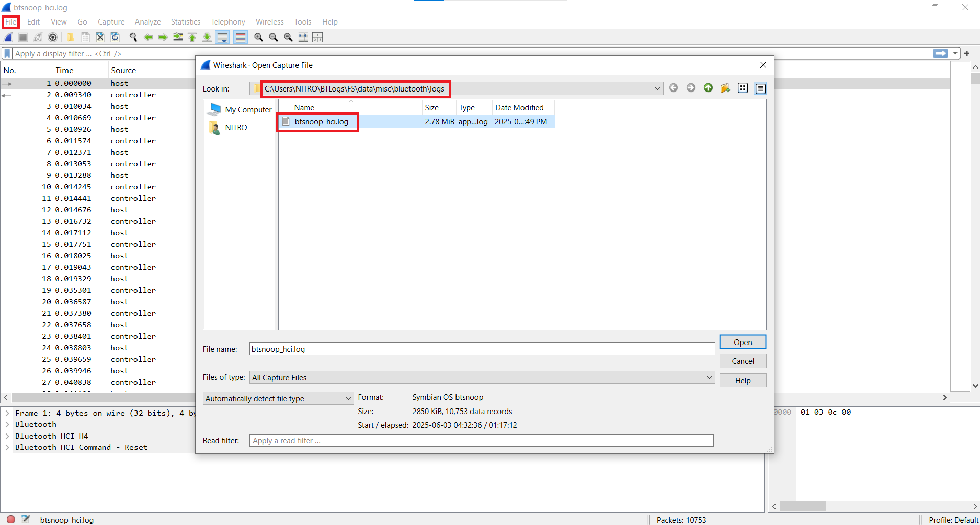Select the NITRO folder in sidebar

point(228,127)
